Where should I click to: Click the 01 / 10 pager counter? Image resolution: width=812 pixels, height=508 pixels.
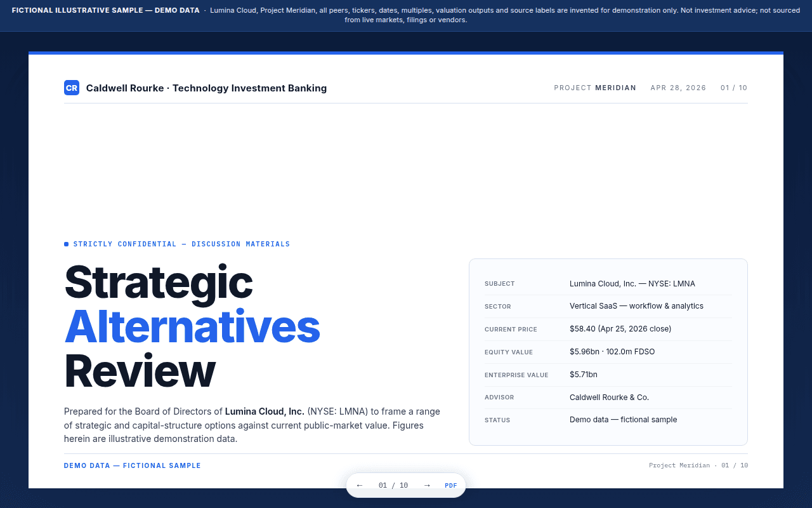coord(393,485)
